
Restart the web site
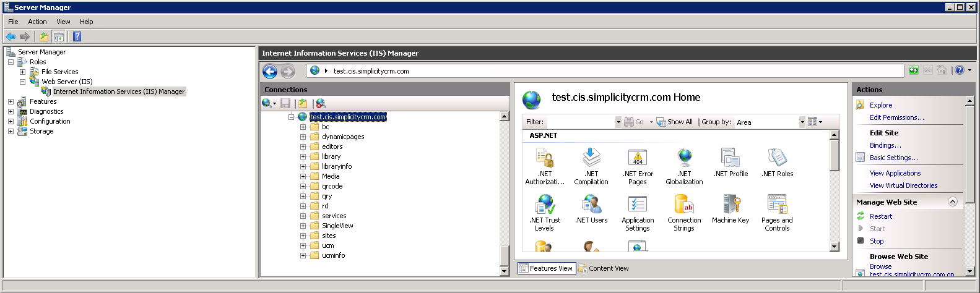(881, 216)
